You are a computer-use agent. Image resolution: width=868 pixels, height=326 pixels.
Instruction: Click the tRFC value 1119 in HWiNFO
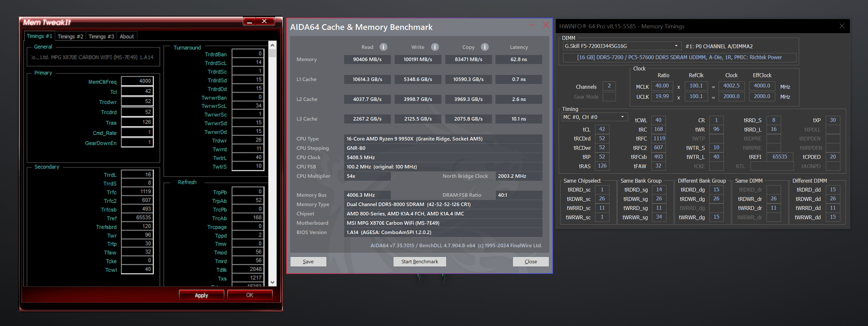[x=659, y=138]
